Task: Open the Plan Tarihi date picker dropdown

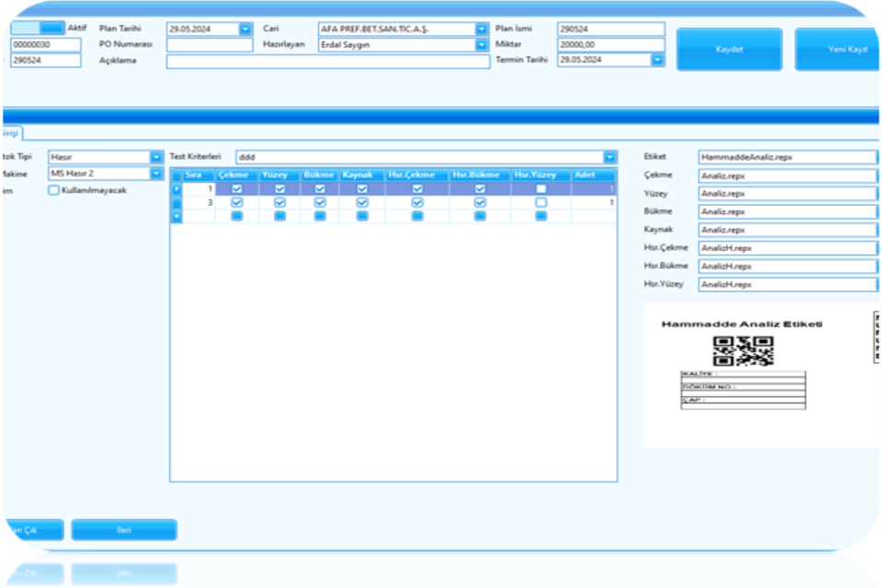Action: coord(245,28)
